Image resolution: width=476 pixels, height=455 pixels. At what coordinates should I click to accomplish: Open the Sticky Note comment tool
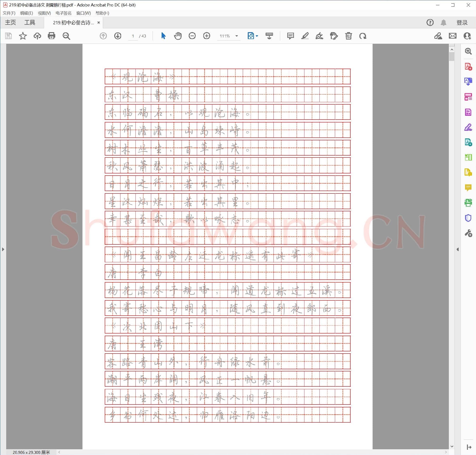[x=290, y=36]
